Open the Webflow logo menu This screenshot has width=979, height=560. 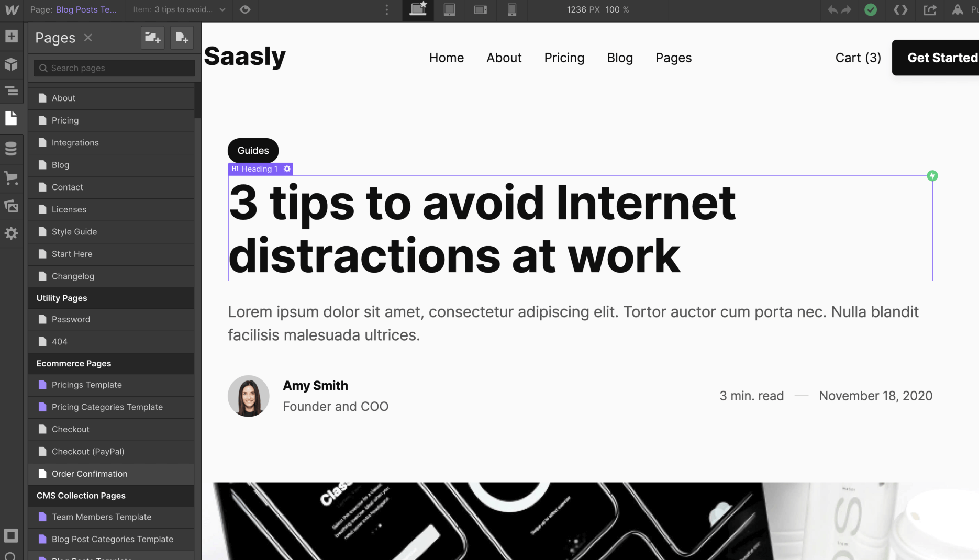[x=11, y=9]
